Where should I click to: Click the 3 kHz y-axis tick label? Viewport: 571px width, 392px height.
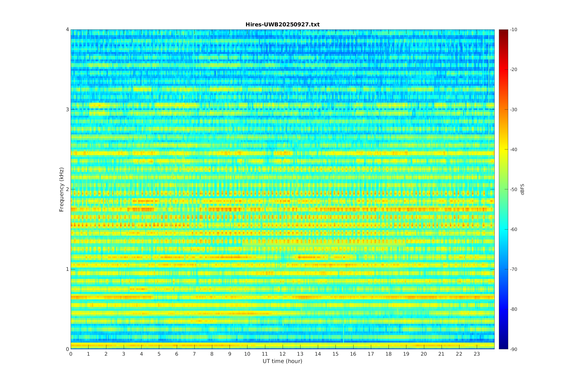pos(67,110)
